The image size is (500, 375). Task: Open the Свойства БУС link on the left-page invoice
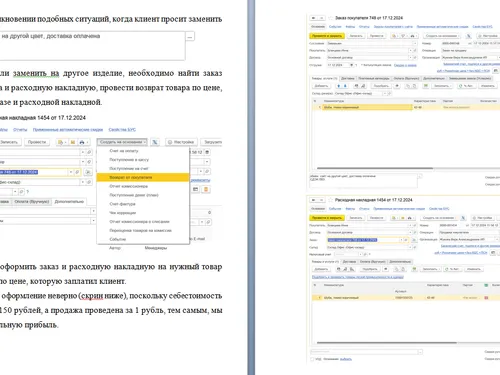pyautogui.click(x=122, y=130)
